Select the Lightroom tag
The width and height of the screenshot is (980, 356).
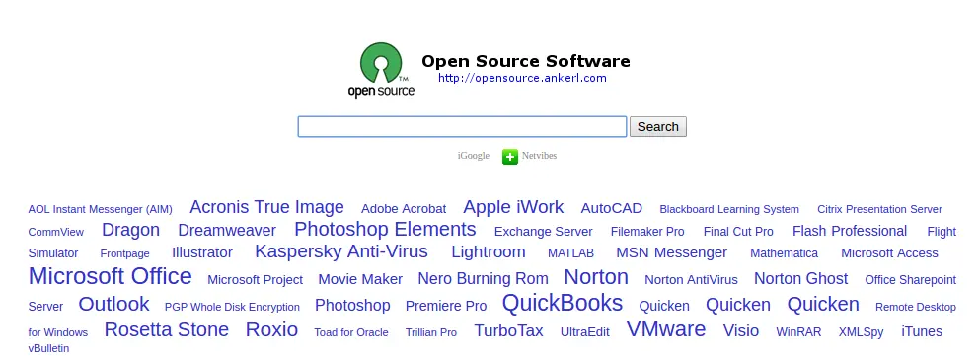tap(489, 252)
